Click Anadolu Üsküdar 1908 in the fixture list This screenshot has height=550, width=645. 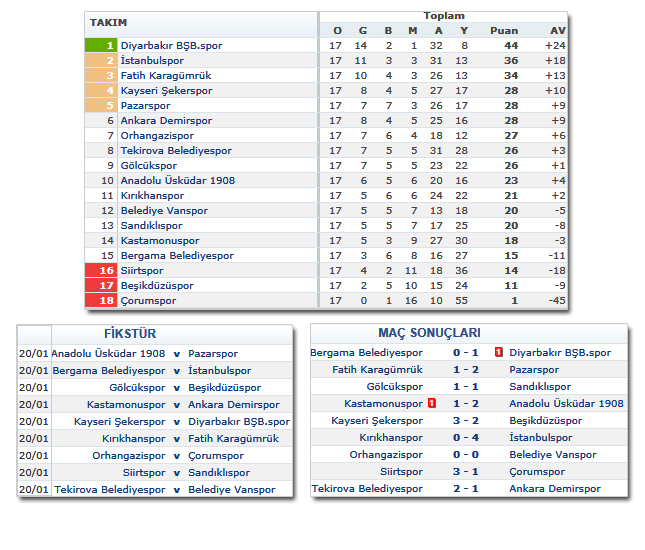(x=108, y=354)
